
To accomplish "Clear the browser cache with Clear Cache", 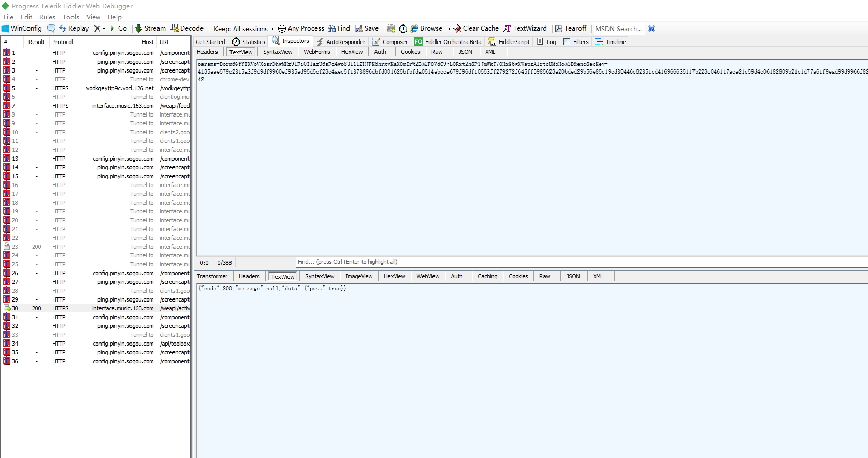I will [x=476, y=28].
